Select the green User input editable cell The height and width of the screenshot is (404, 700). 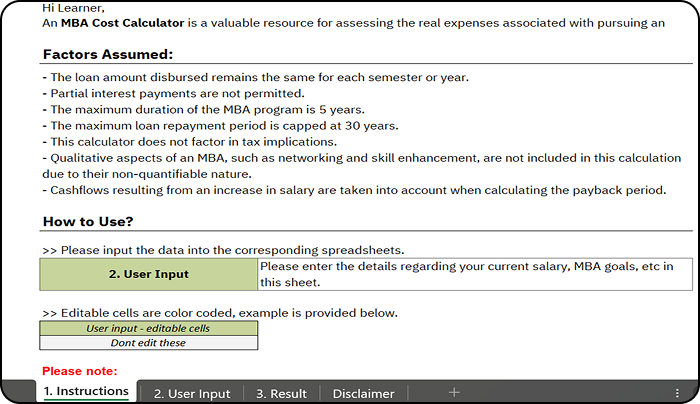(x=149, y=329)
